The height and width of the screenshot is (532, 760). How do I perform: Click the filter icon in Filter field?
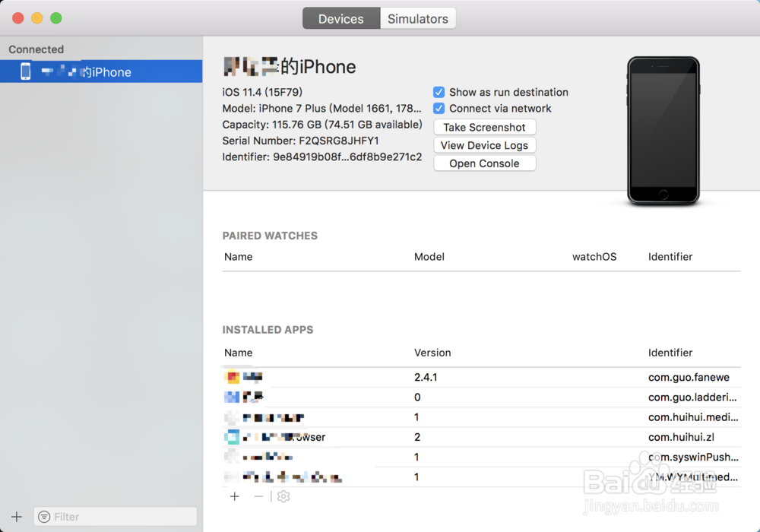tap(44, 517)
